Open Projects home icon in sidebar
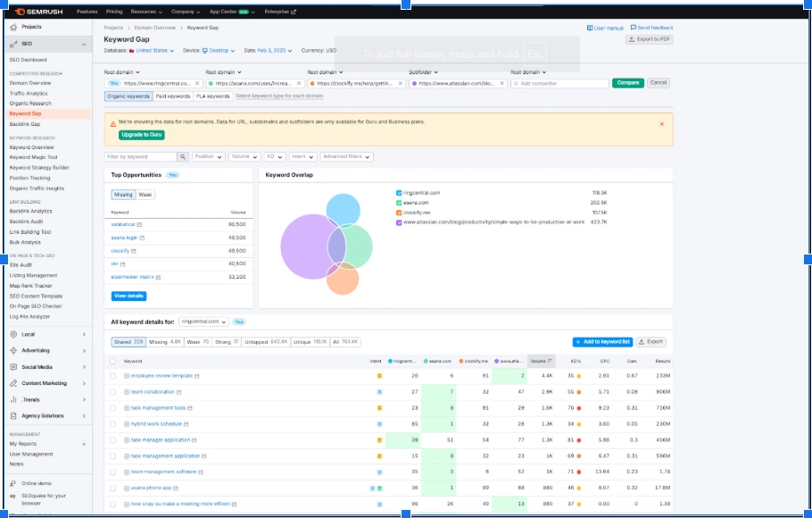Screen dimensions: 812x518 click(x=13, y=27)
